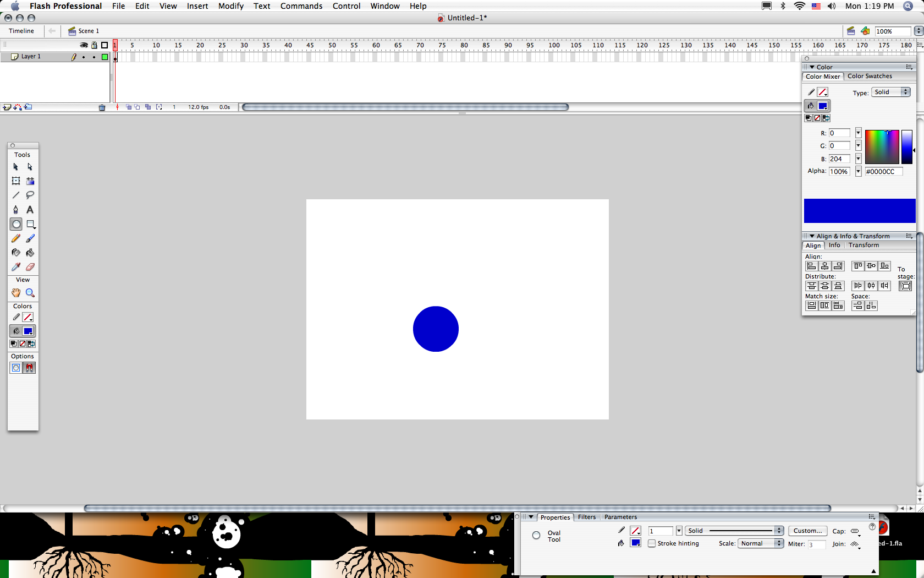Select the Gradient Transform tool

tap(30, 181)
